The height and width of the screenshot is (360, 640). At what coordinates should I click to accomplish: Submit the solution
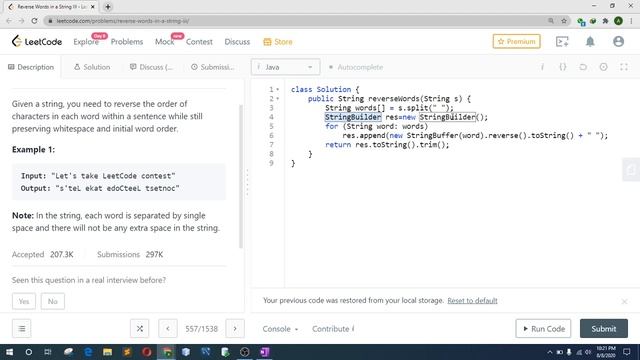click(x=604, y=329)
